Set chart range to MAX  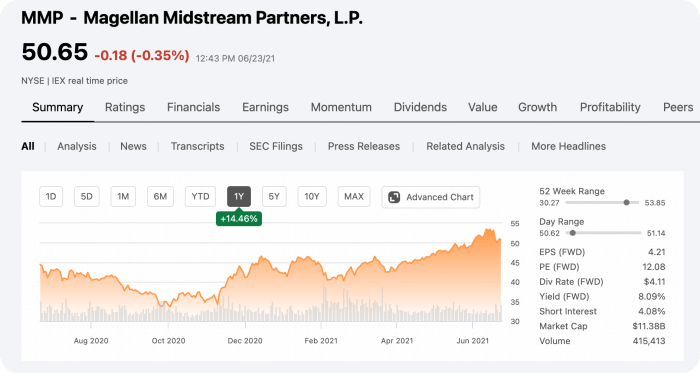point(354,197)
